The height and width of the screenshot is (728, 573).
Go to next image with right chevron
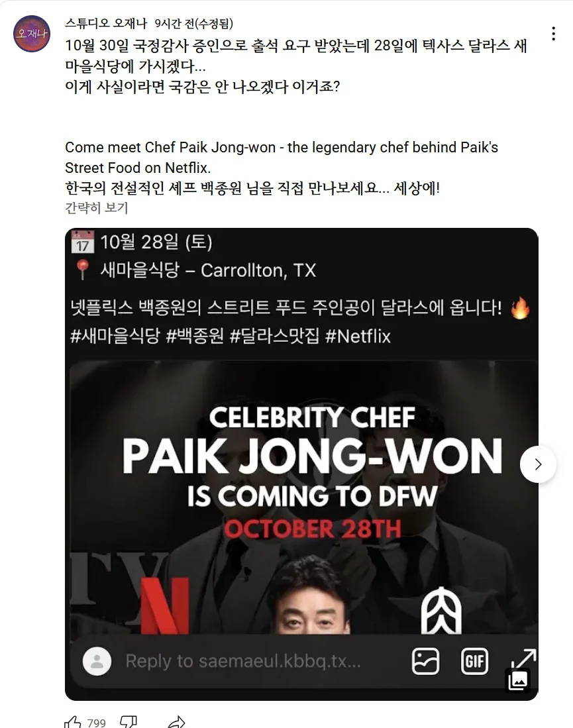[538, 464]
